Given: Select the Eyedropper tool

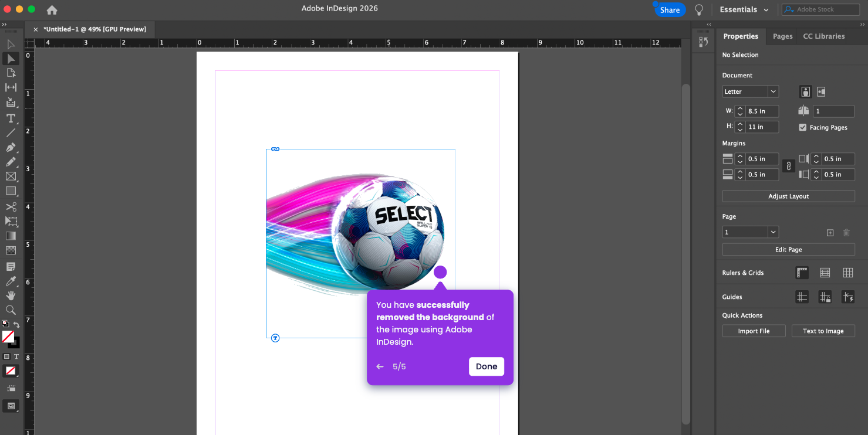Looking at the screenshot, I should point(11,281).
